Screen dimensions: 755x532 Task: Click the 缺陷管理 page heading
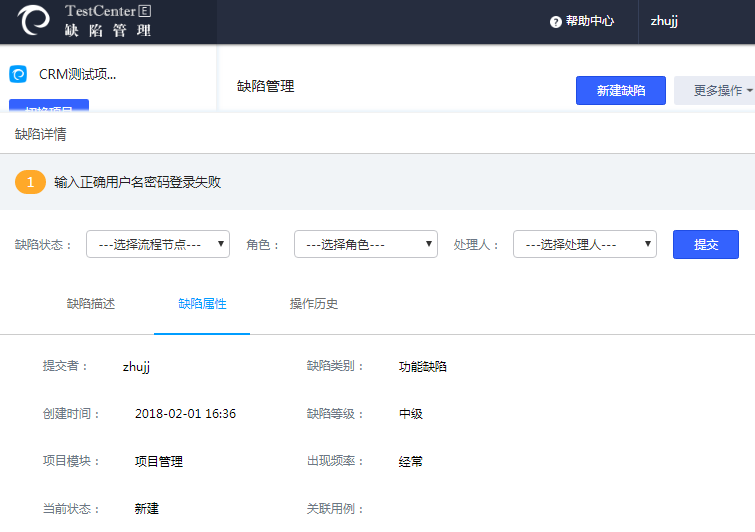[x=265, y=87]
